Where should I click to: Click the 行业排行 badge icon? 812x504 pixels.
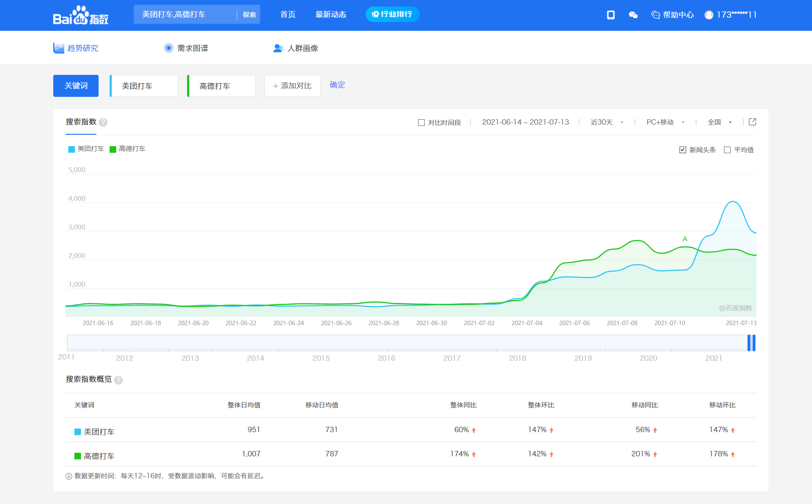click(375, 15)
